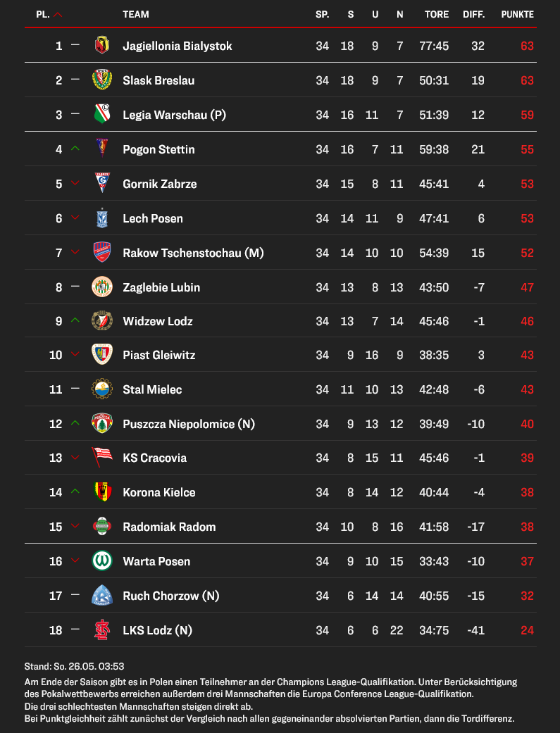The width and height of the screenshot is (560, 733).
Task: Click the Jagiellonia Bialystok club crest
Action: click(x=102, y=45)
